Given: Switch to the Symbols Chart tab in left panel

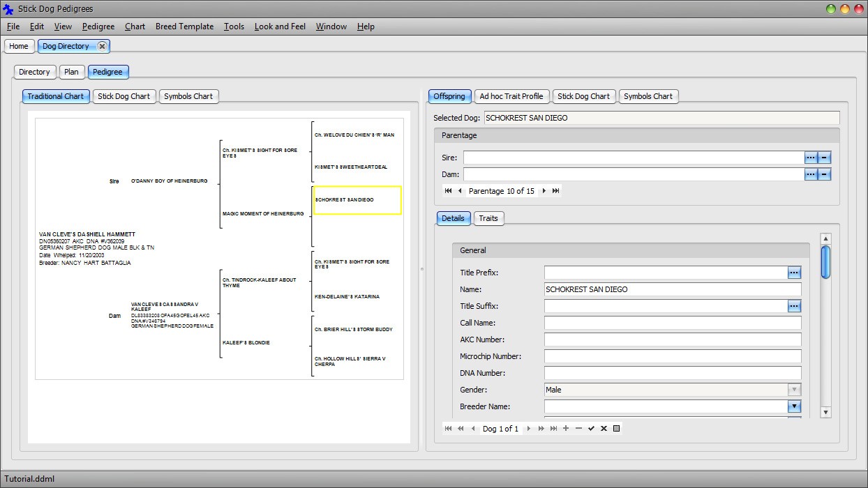Looking at the screenshot, I should click(188, 96).
